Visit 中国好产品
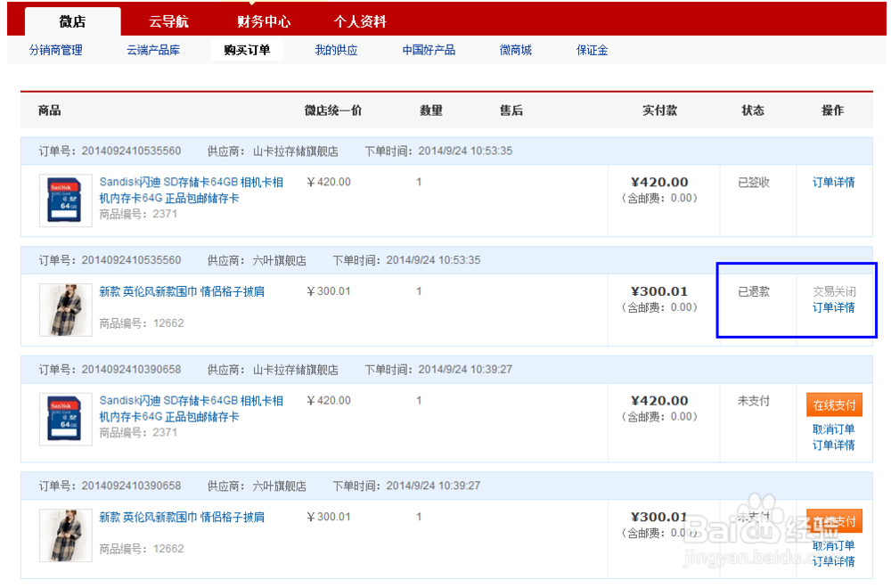 [427, 50]
